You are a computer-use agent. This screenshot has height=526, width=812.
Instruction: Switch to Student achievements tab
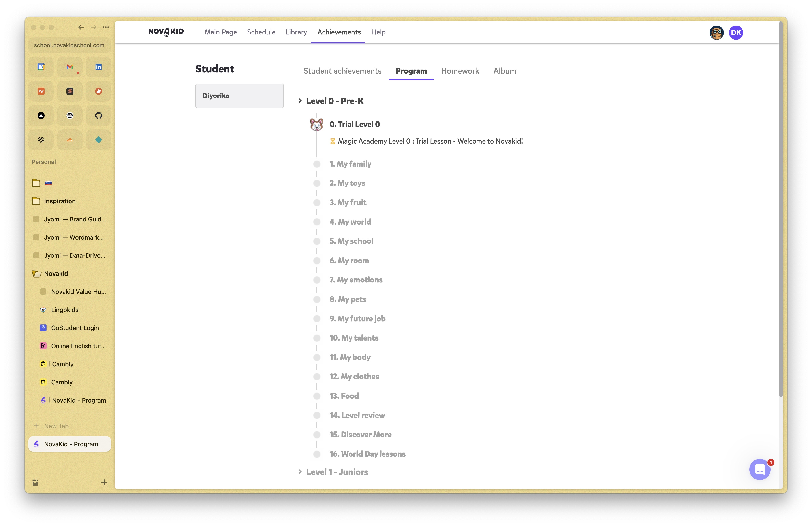(x=342, y=71)
